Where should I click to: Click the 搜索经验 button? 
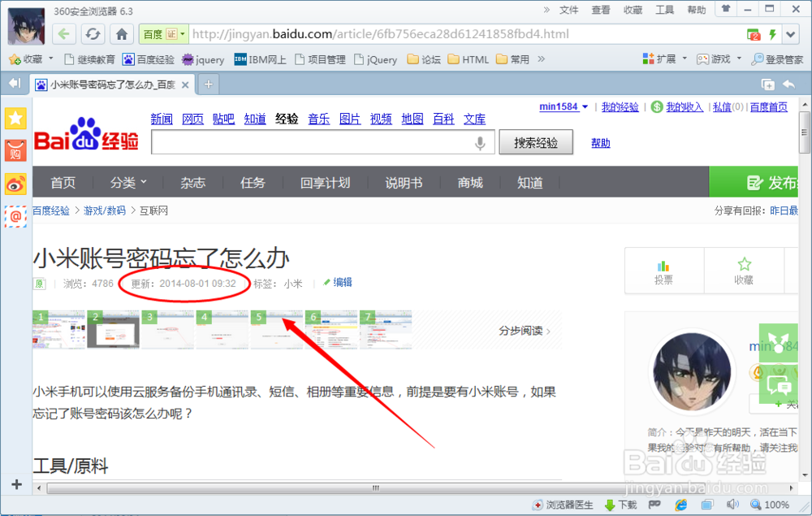pos(536,142)
